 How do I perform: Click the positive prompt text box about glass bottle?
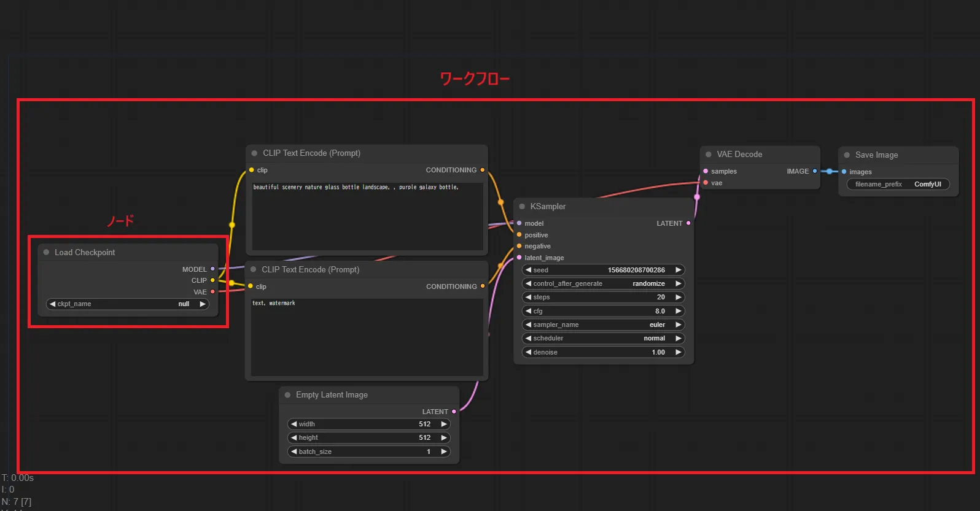pyautogui.click(x=367, y=216)
